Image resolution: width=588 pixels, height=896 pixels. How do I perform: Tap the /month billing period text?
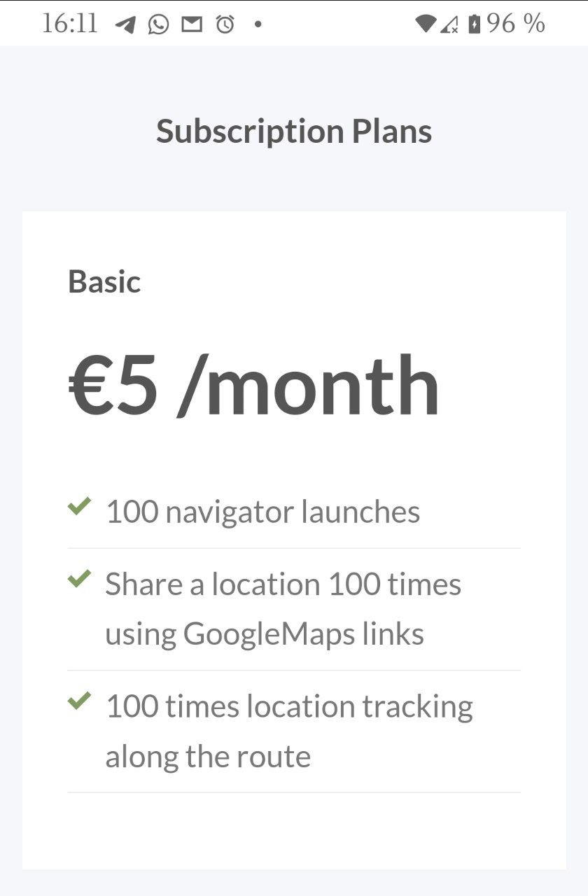pos(309,386)
